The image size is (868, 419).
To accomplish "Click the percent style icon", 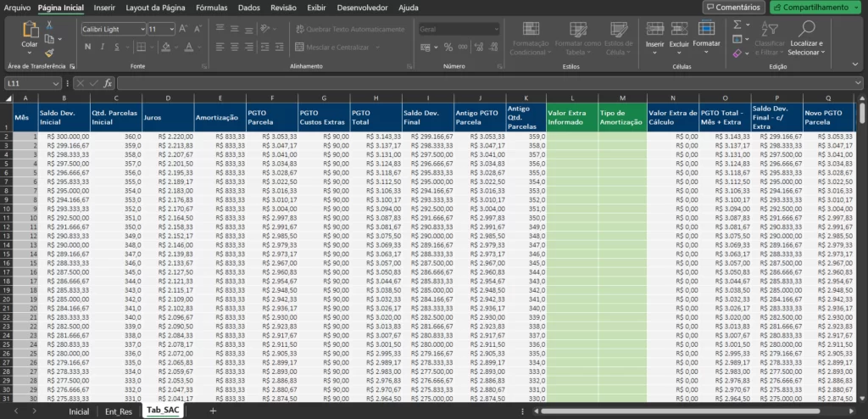I will click(448, 47).
